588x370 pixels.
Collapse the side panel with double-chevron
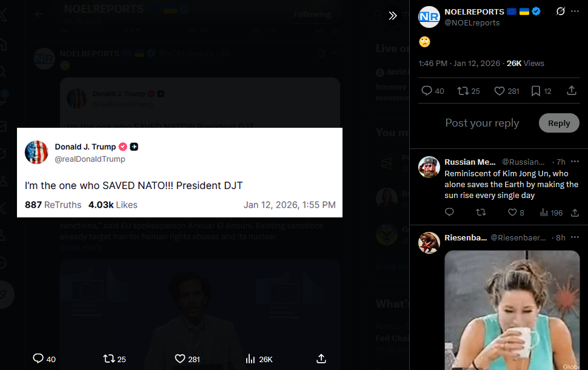(393, 16)
